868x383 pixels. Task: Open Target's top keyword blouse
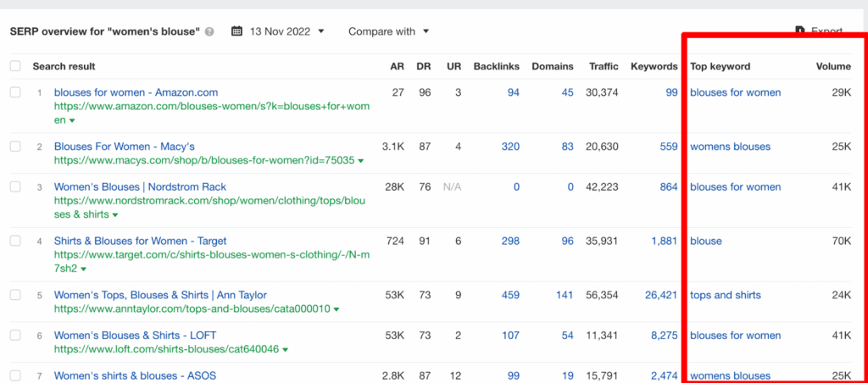click(x=706, y=241)
